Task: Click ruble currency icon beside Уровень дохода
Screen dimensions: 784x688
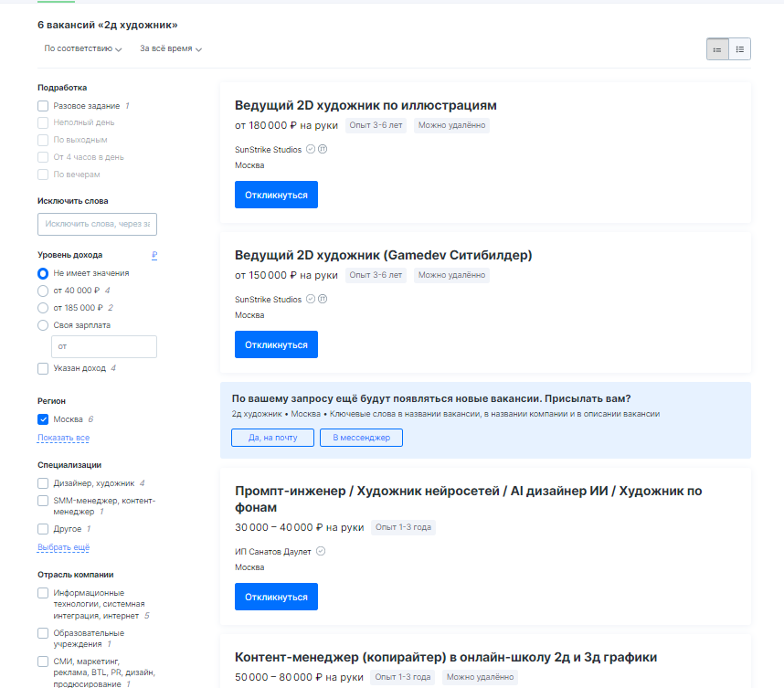Action: point(154,256)
